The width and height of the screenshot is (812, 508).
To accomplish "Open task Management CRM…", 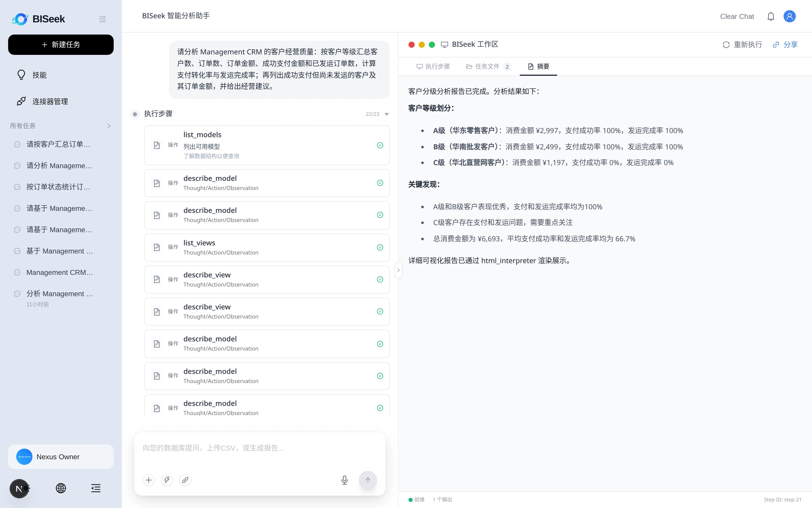I will click(59, 272).
